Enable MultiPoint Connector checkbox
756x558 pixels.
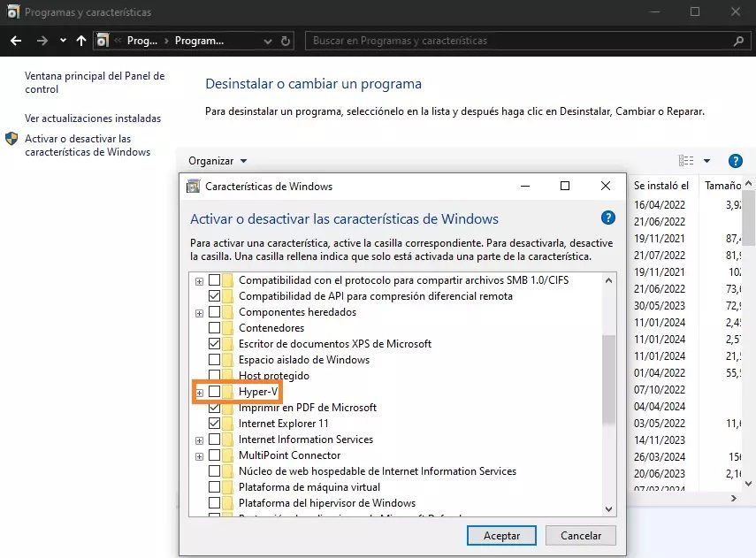[215, 455]
